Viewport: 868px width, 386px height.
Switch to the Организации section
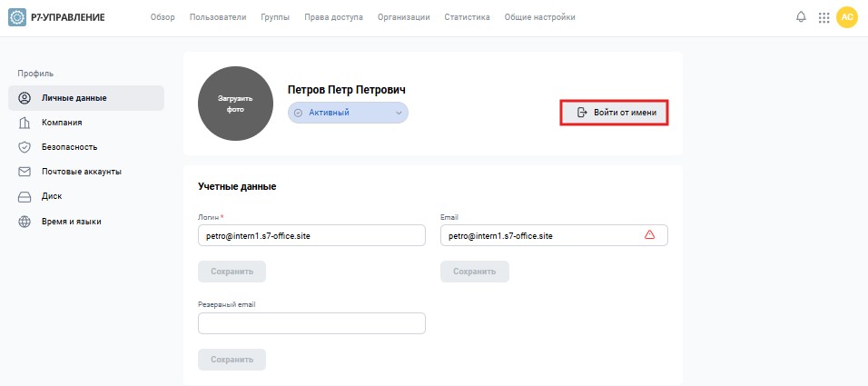click(x=403, y=17)
